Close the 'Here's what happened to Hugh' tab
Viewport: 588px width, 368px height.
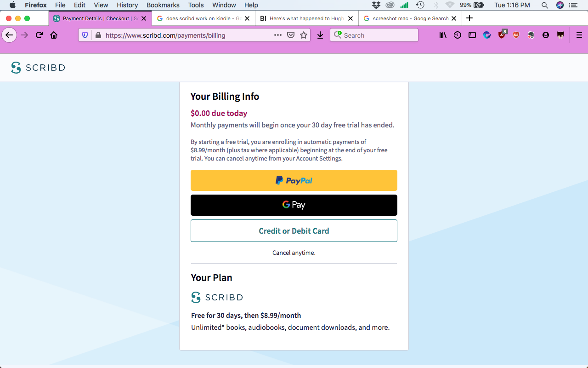click(351, 18)
